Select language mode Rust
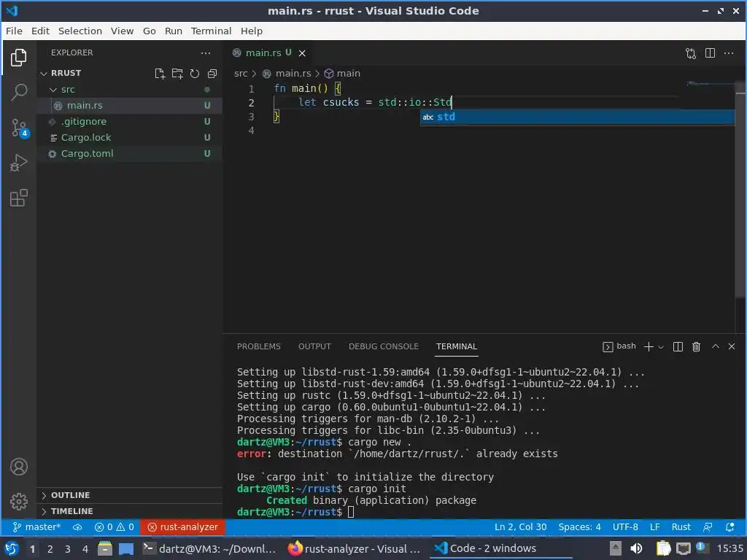Image resolution: width=747 pixels, height=560 pixels. (x=681, y=527)
